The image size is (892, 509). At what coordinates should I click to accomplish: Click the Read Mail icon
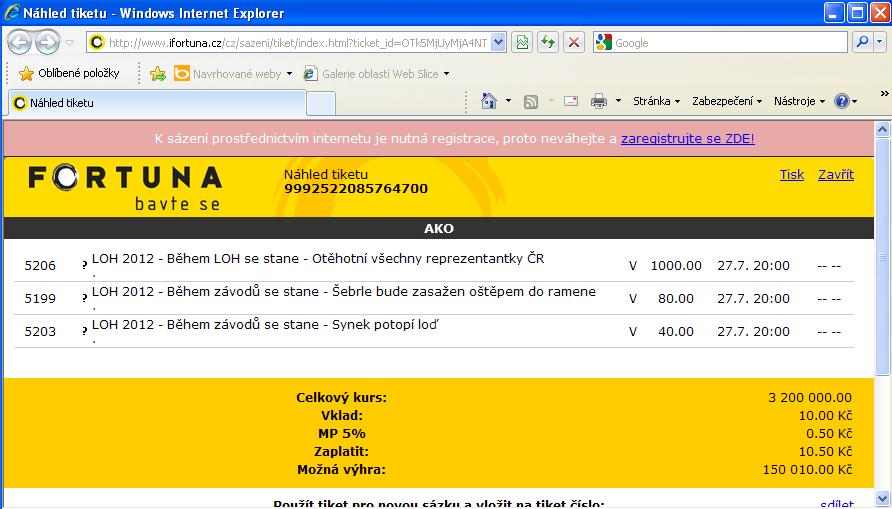[571, 101]
